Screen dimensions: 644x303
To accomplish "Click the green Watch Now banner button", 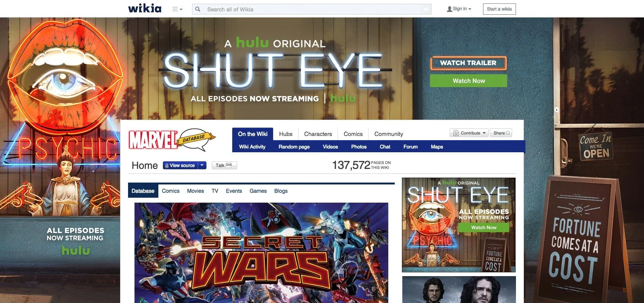I will click(x=469, y=81).
